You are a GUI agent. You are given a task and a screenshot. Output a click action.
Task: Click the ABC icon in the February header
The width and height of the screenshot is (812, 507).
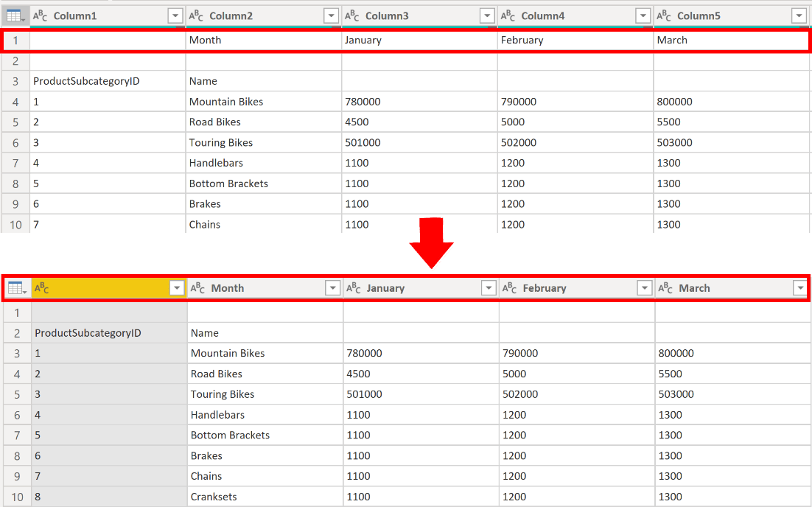point(509,288)
